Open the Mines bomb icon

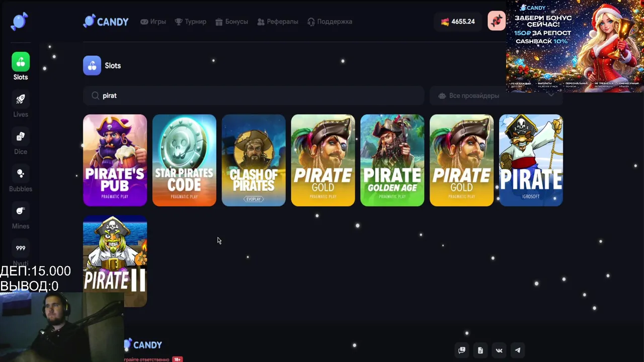pos(21,211)
